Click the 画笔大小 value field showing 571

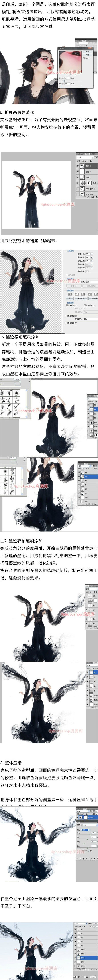coord(88,254)
